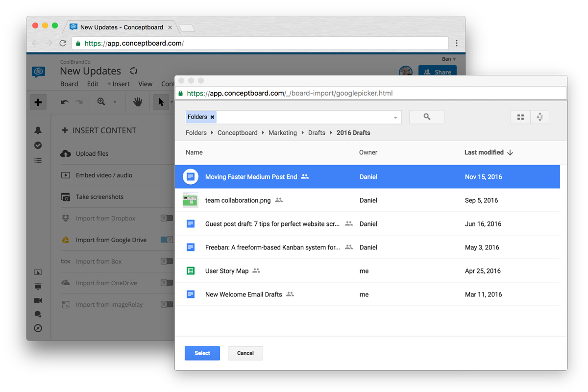Select the hand pan tool
The image size is (588, 392).
click(138, 102)
